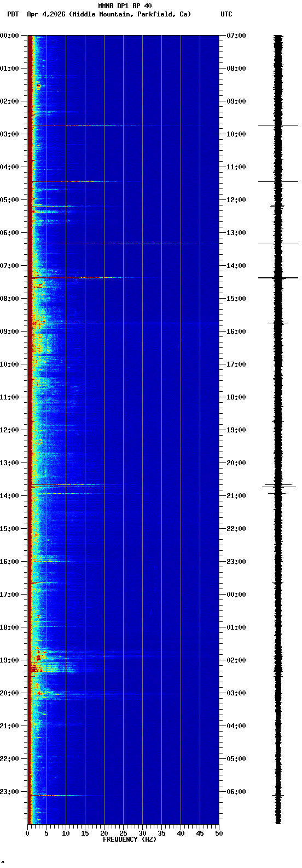This screenshot has width=302, height=868.
Task: Click the 5 tick label on frequency axis
Action: [x=47, y=833]
